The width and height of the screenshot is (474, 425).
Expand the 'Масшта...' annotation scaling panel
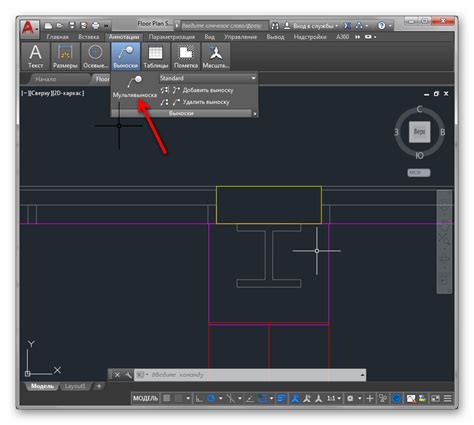click(x=216, y=56)
